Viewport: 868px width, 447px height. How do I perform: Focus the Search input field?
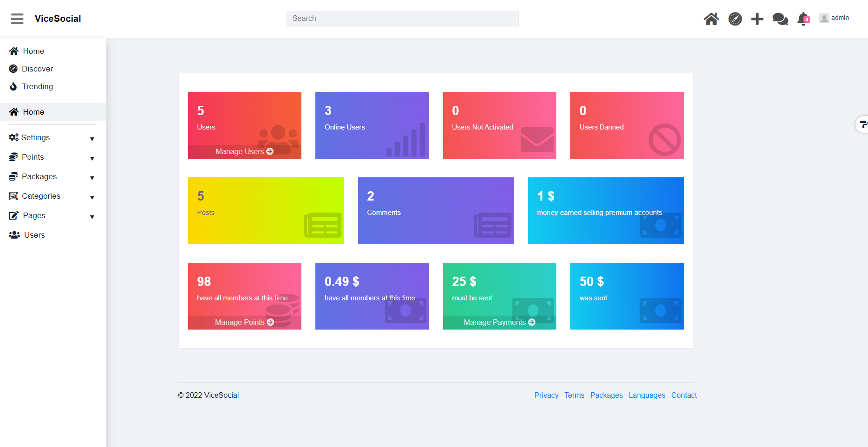pyautogui.click(x=402, y=19)
